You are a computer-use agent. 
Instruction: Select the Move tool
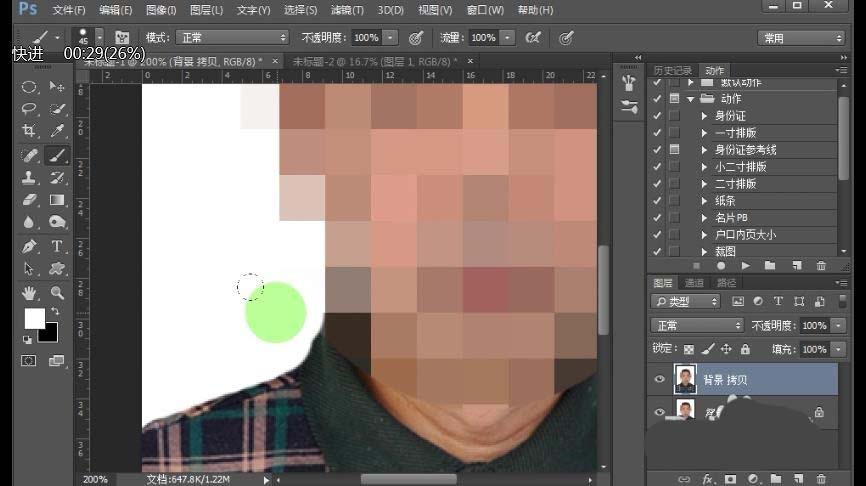tap(56, 87)
